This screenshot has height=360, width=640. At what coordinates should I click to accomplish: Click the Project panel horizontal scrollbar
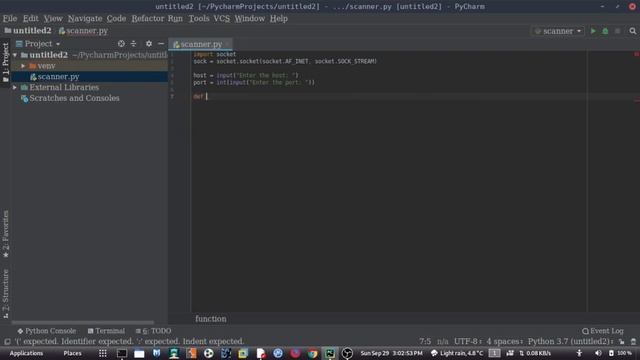click(x=83, y=322)
